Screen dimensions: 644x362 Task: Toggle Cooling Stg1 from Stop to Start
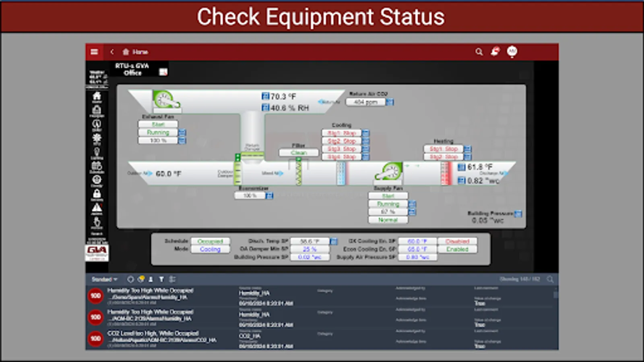(x=342, y=133)
